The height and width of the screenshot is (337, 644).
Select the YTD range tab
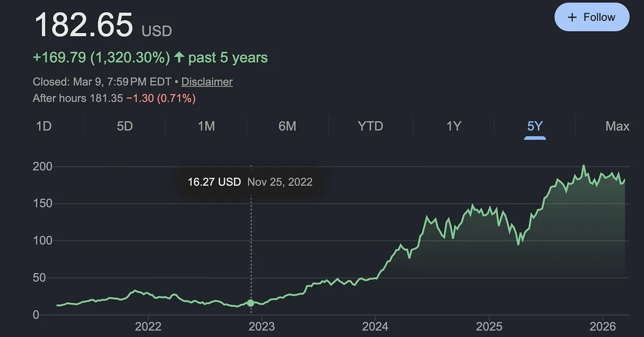370,126
